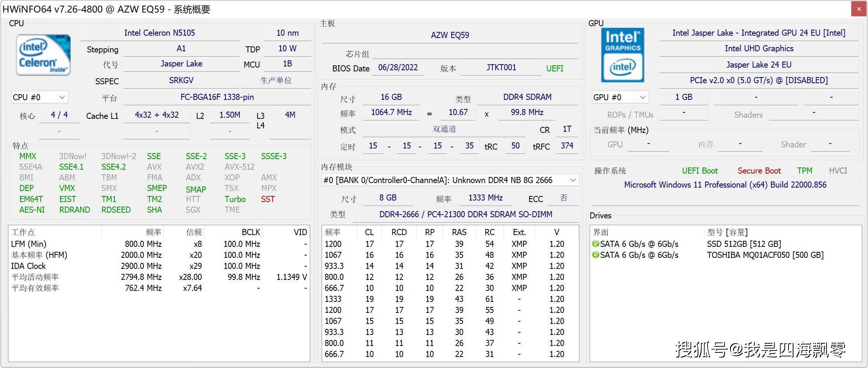The image size is (868, 368).
Task: Click green check icon beside TOSHIBA MQ01ACF050 drive
Action: [595, 255]
